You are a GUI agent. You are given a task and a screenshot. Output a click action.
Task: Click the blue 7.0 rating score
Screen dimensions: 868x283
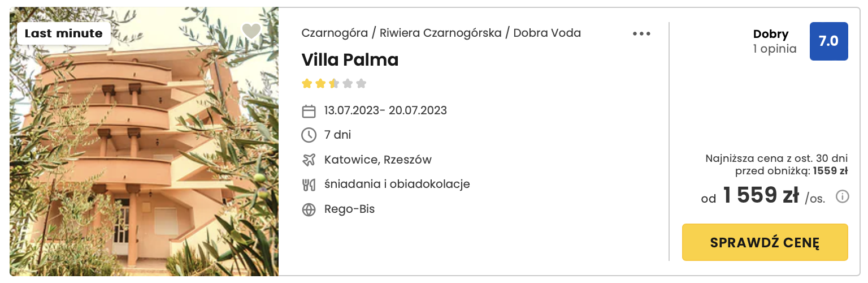pos(828,41)
